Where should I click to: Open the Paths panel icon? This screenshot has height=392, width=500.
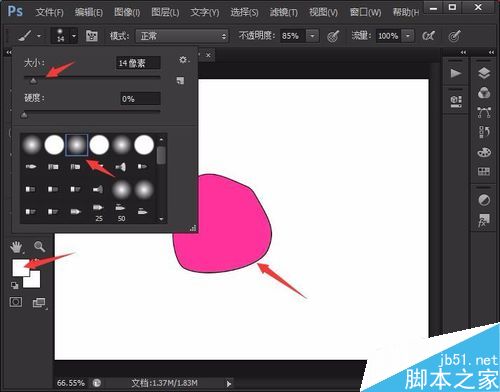click(484, 113)
